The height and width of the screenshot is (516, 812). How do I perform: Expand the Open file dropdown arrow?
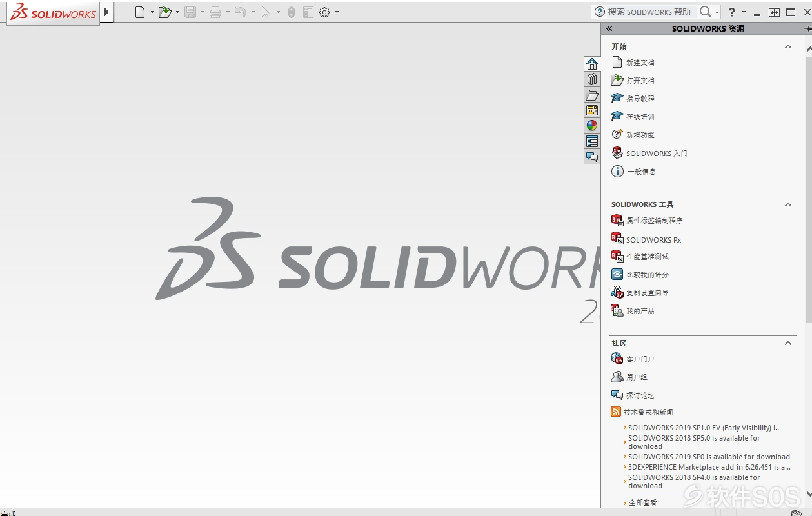(x=177, y=12)
